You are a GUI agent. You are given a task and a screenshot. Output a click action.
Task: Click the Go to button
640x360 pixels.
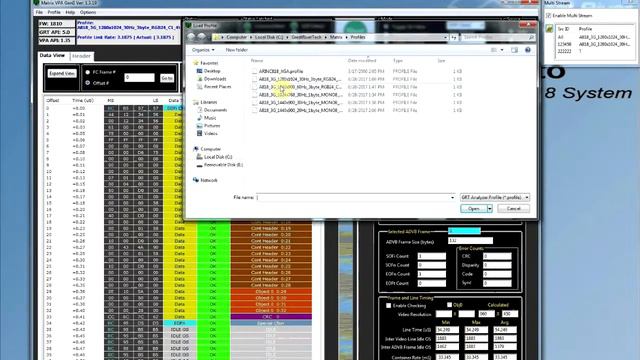167,78
